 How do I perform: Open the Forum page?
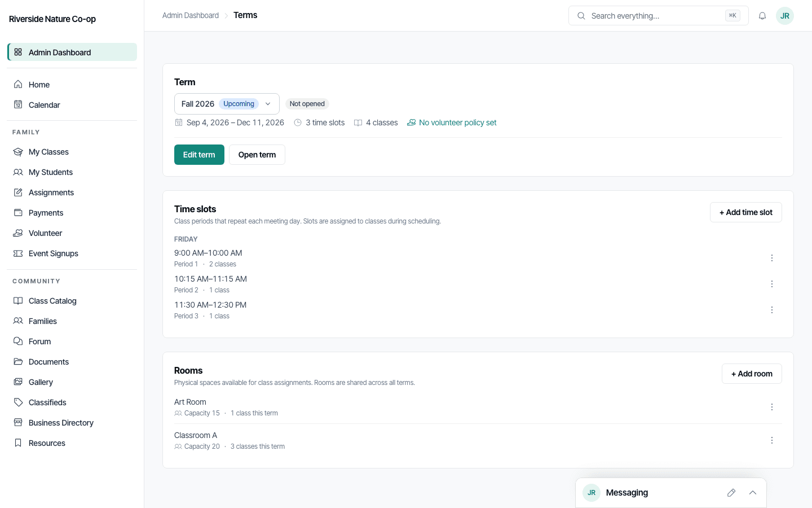tap(72, 341)
